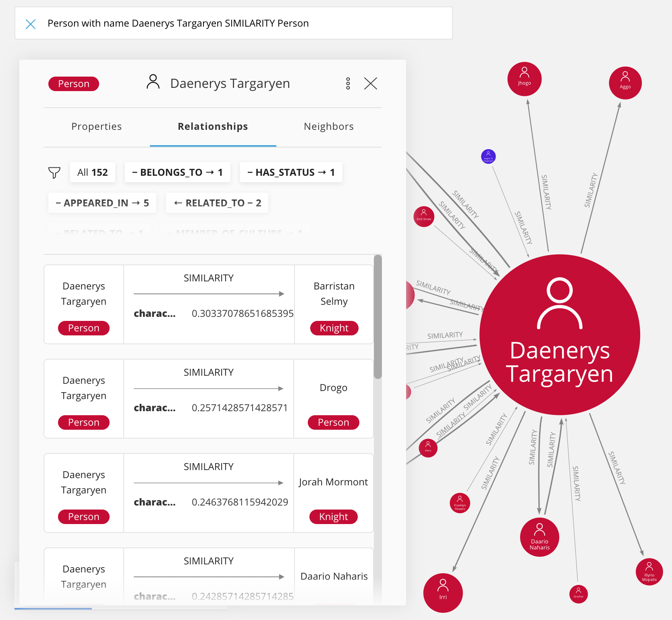672x620 pixels.
Task: Click the relationship list scrollbar thumb
Action: [x=378, y=317]
